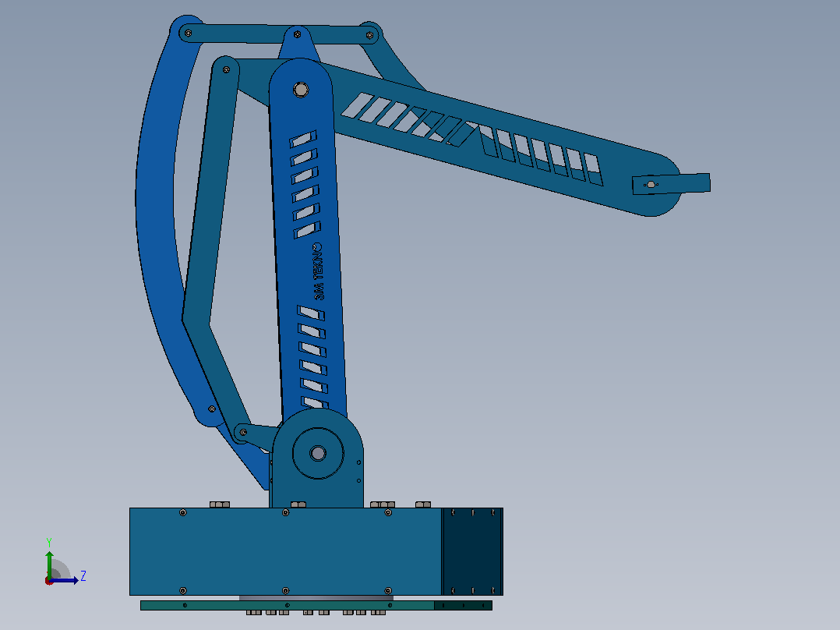Click the green Y axis arrow
This screenshot has height=630, width=840.
pyautogui.click(x=49, y=564)
